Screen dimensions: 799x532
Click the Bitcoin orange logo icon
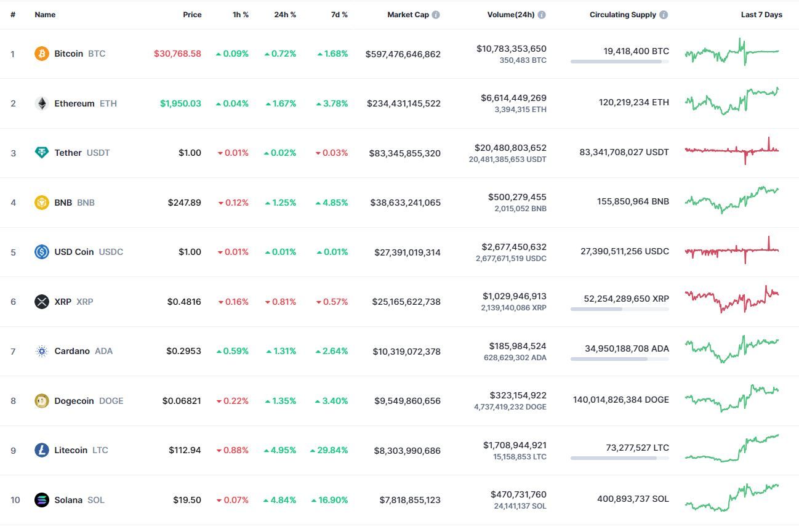(x=42, y=54)
